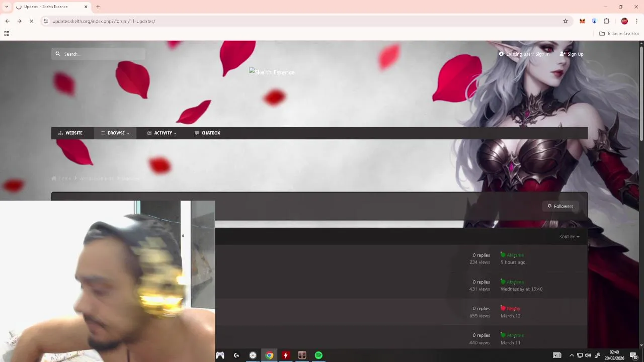
Task: Click the search magnifier icon
Action: tap(58, 54)
